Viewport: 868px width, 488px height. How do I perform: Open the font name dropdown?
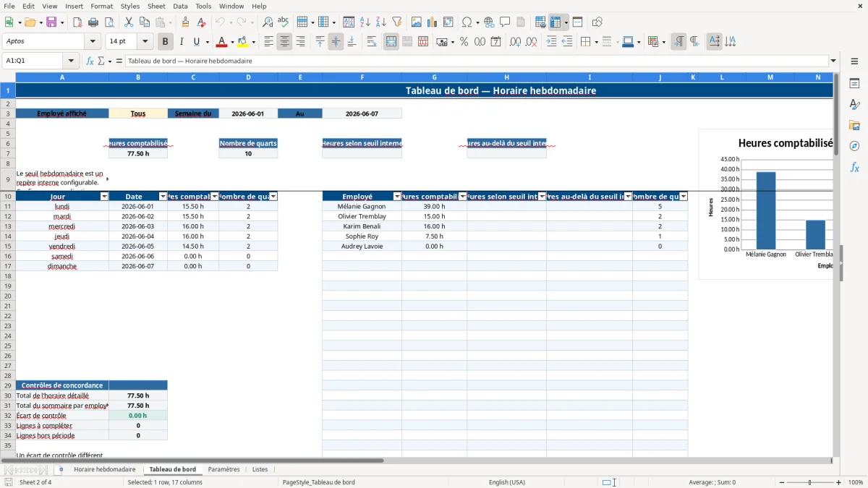click(93, 42)
